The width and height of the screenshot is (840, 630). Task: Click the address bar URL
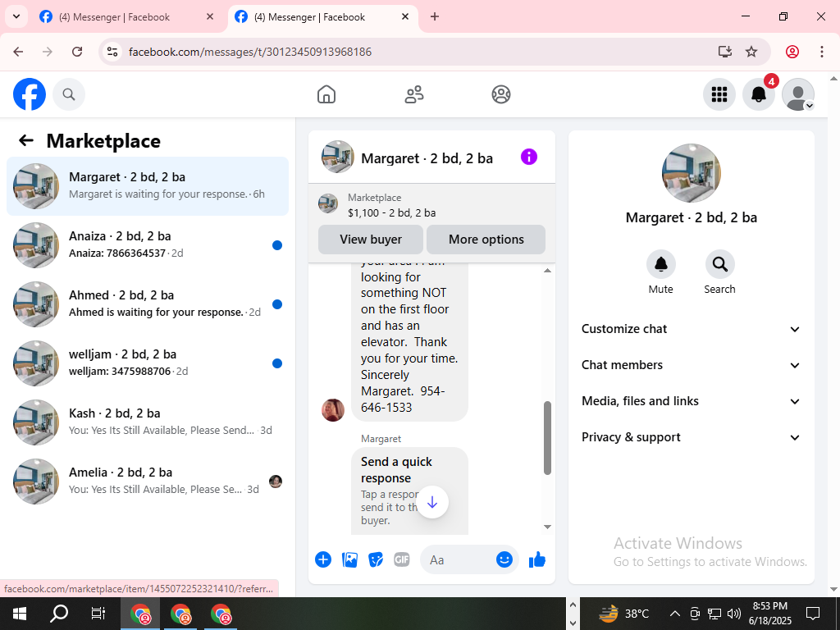(250, 52)
